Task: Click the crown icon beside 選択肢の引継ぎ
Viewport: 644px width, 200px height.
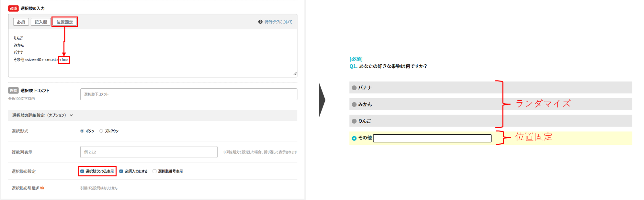Action: click(42, 188)
